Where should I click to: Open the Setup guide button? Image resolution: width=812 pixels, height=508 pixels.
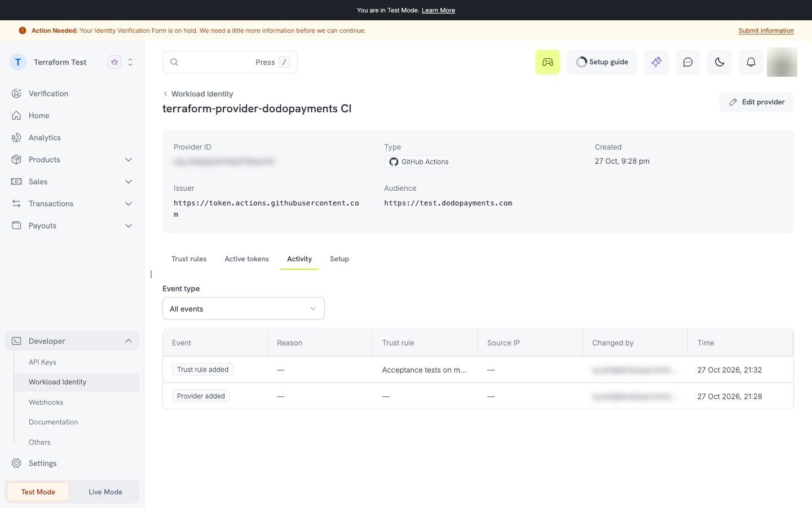(602, 62)
